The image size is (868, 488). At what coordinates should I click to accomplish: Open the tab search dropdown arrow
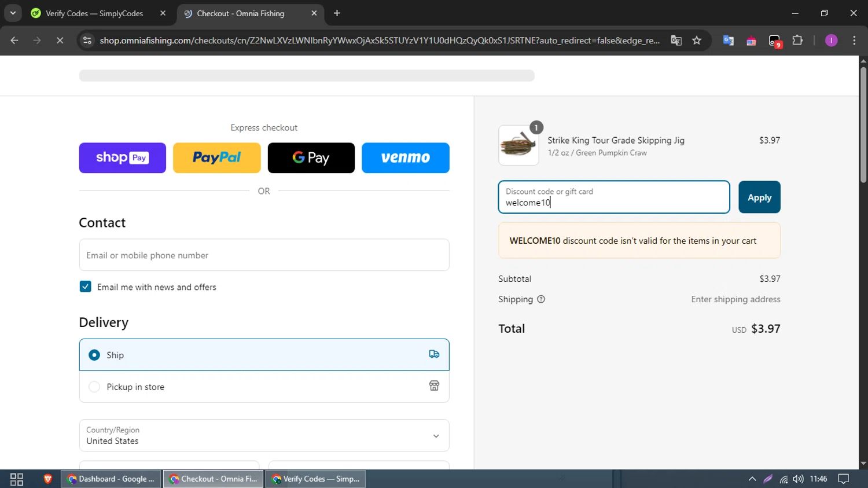[x=13, y=13]
